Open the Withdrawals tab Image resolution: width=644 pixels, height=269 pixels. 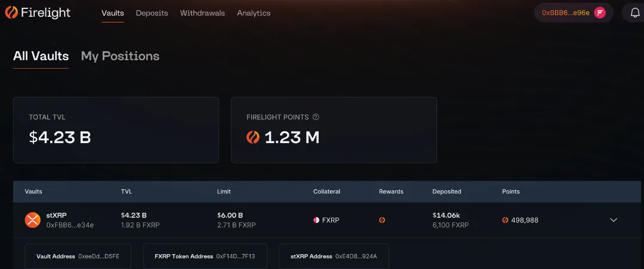coord(202,13)
